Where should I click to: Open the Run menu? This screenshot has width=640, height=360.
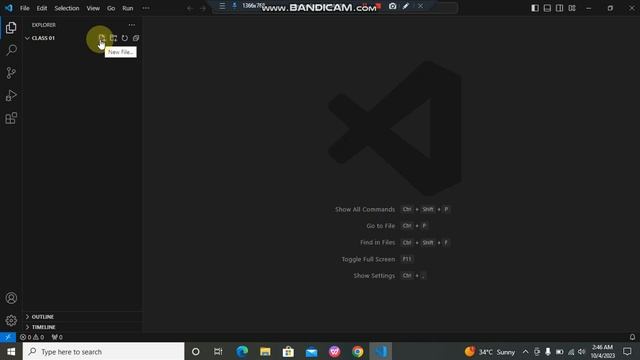128,8
